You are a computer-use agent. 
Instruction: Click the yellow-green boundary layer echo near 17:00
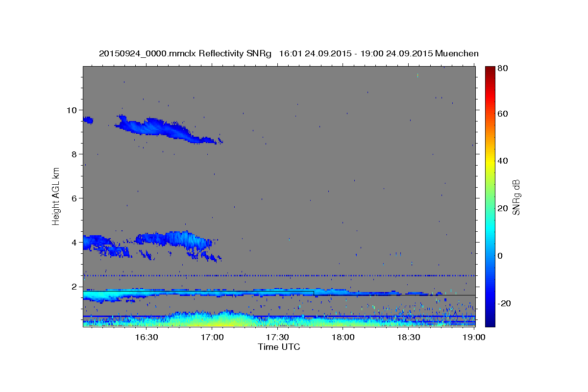(216, 319)
